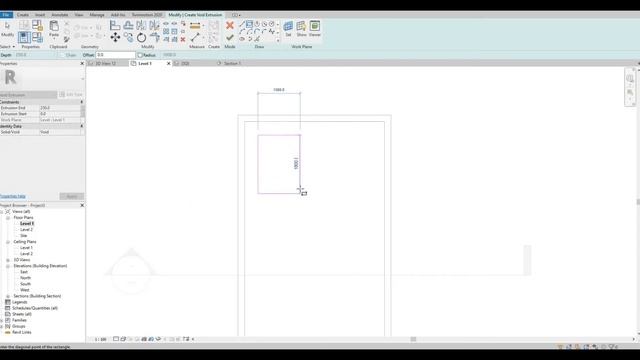Viewport: 640px width, 360px height.
Task: Select the Modify arrow tool
Action: point(7,28)
